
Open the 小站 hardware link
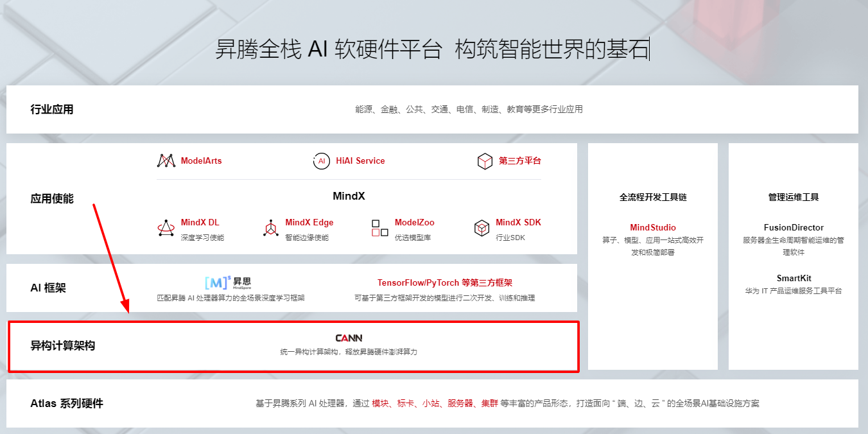[x=431, y=403]
